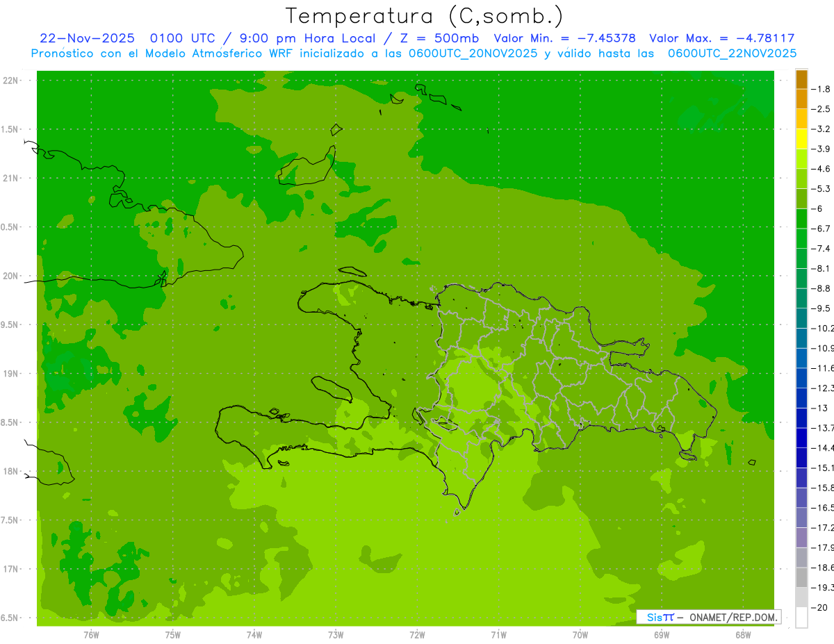This screenshot has height=644, width=834.
Task: Click the blue "Sisπ" logo text
Action: (660, 617)
